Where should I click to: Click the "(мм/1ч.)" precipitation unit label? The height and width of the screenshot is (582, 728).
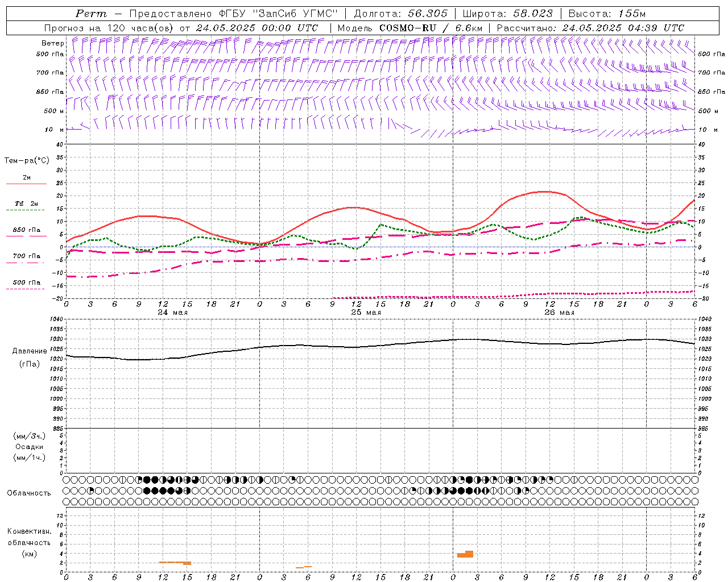[x=29, y=458]
